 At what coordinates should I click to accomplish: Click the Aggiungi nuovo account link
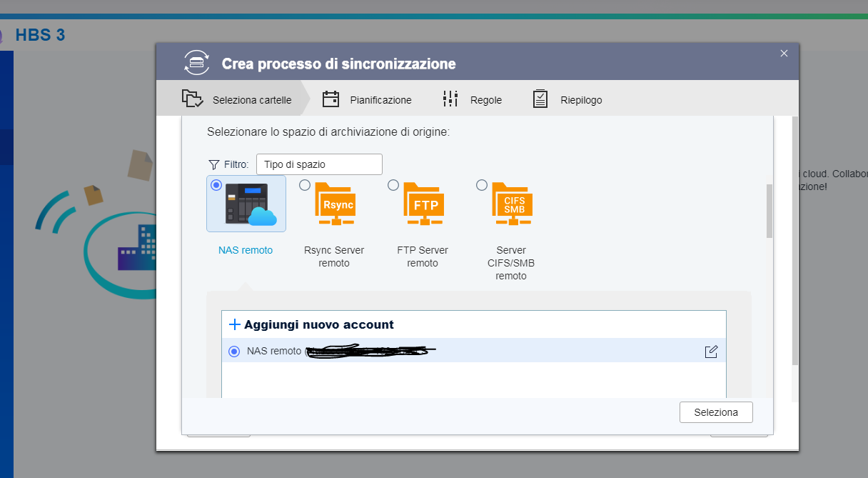pos(318,324)
